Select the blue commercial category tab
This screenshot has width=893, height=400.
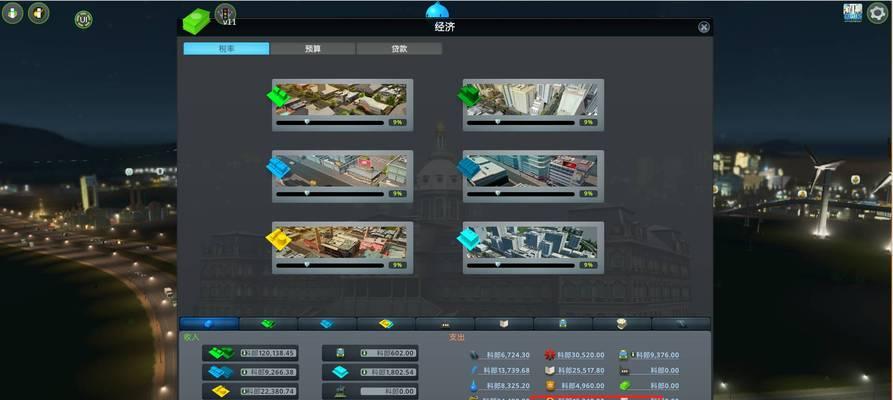tap(327, 324)
